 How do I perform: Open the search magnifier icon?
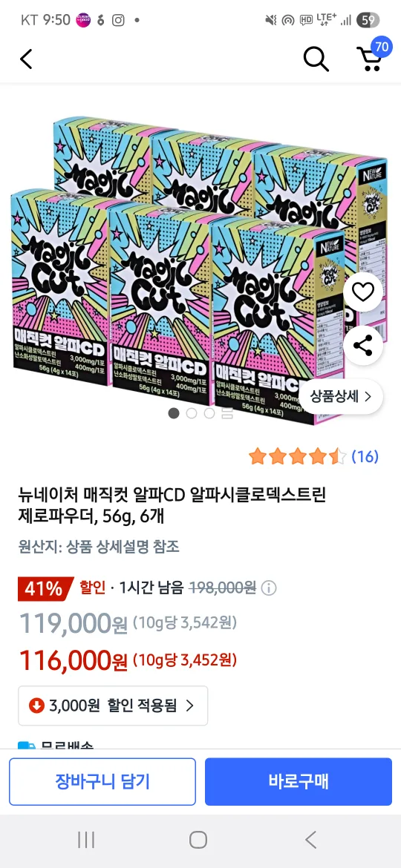pos(316,59)
